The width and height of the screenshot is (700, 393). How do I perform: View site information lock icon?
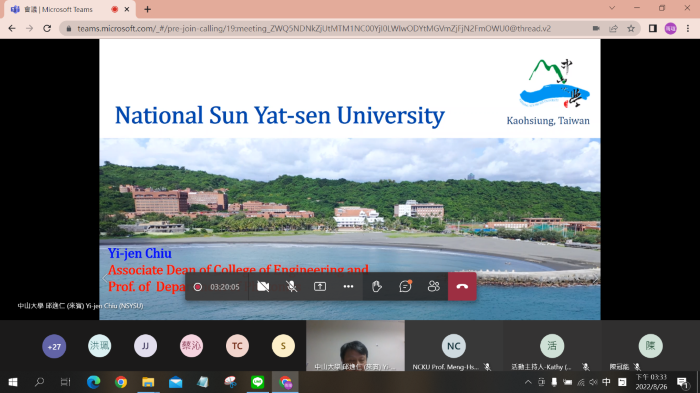pyautogui.click(x=68, y=29)
